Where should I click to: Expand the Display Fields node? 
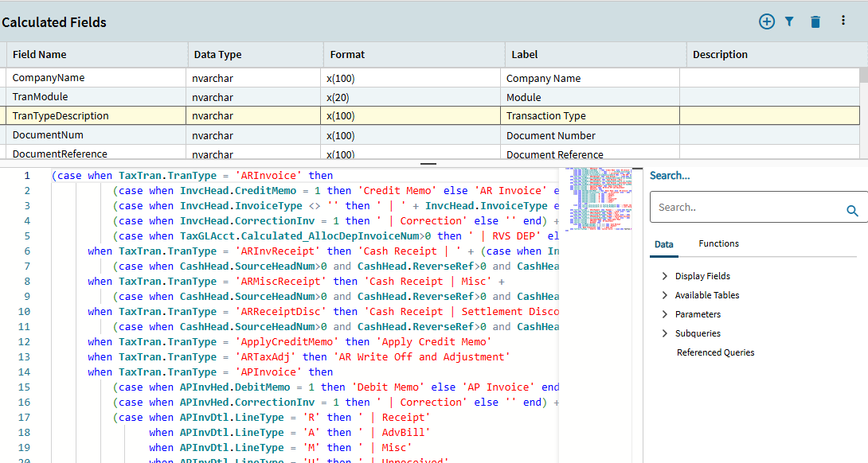[665, 276]
